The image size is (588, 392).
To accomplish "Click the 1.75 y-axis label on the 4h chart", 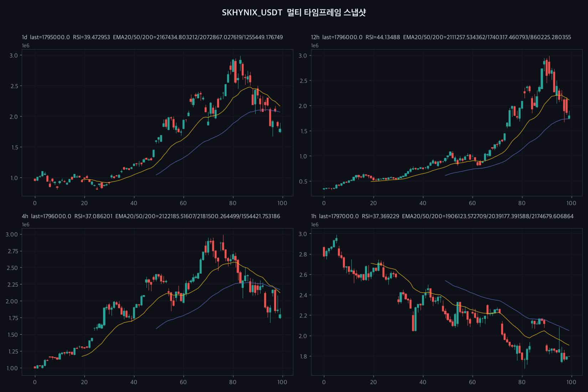I will 12,318.
